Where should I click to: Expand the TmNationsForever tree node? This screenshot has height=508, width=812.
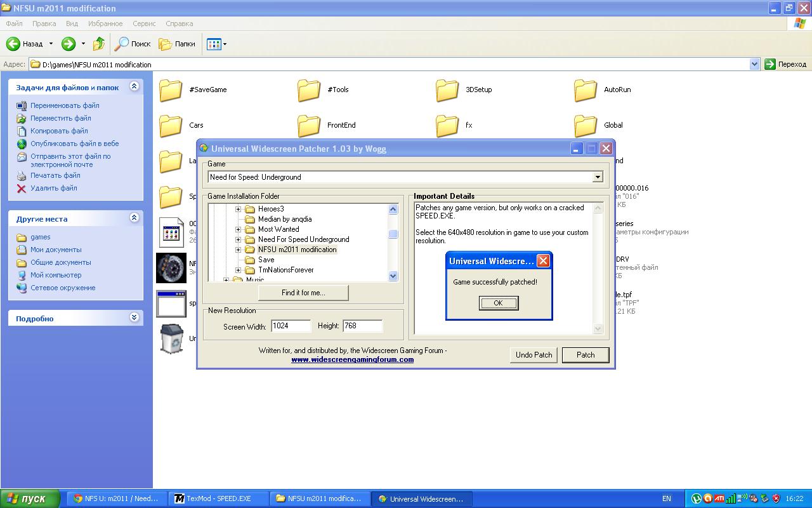[239, 270]
